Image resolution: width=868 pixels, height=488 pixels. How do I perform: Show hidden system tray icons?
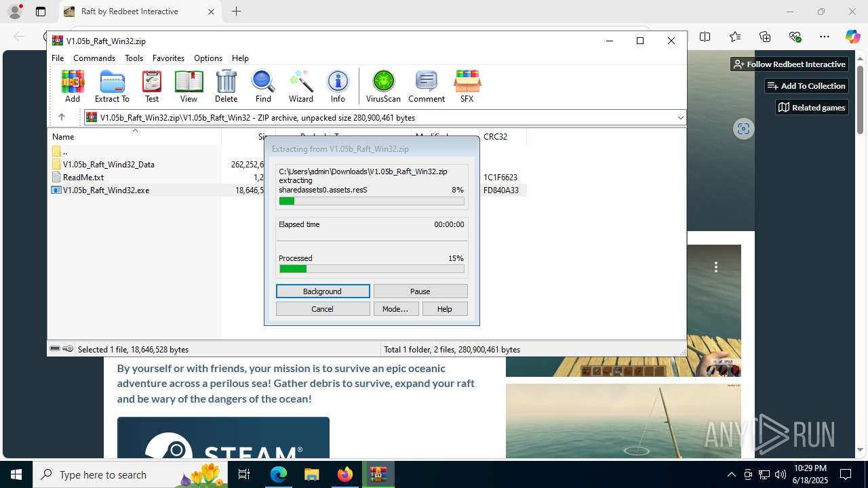[x=731, y=474]
